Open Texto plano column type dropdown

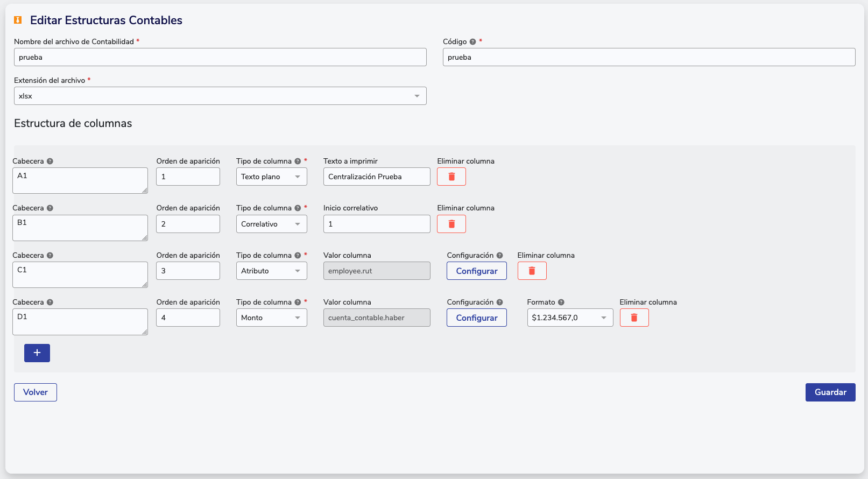(271, 177)
